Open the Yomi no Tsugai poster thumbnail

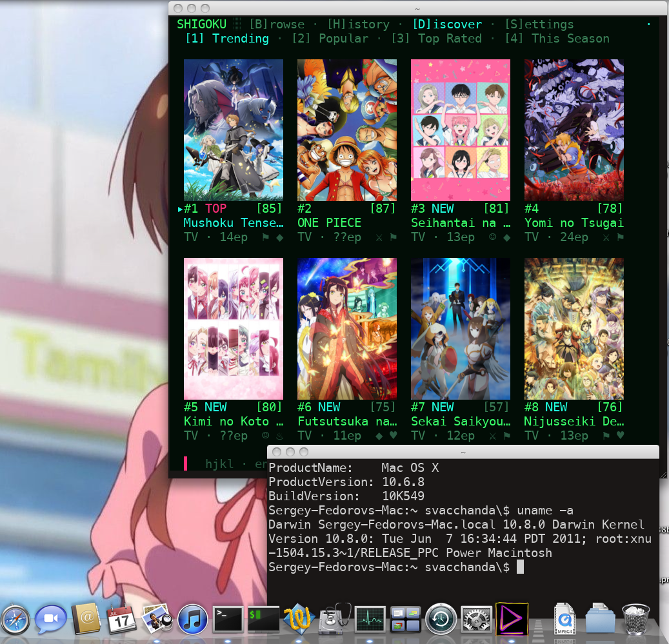pyautogui.click(x=574, y=130)
